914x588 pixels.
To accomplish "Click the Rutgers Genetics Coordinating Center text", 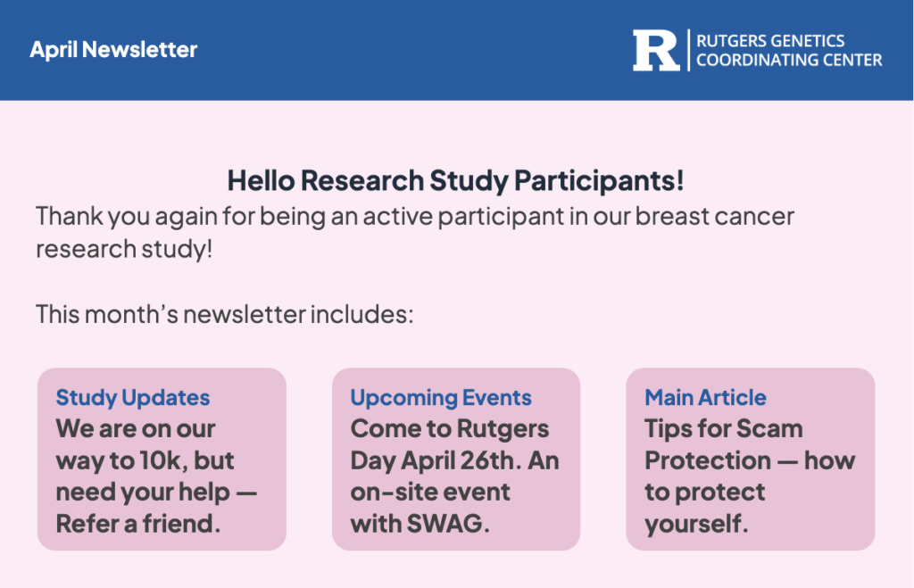I will 789,50.
